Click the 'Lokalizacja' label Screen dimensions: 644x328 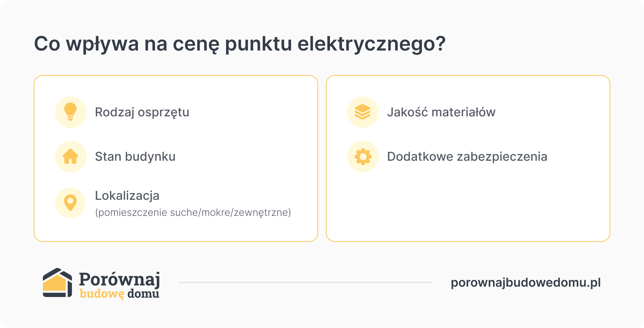pos(127,196)
